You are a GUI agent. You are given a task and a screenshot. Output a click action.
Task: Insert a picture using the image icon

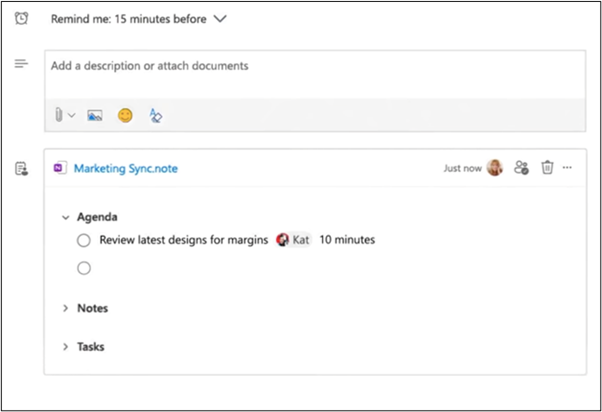[94, 115]
